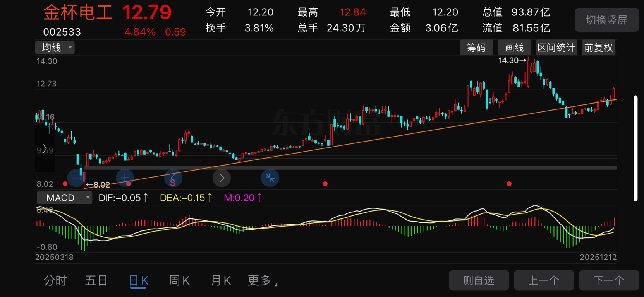Image resolution: width=644 pixels, height=297 pixels.
Task: Tap the right arrow chart scroll icon
Action: (222, 178)
